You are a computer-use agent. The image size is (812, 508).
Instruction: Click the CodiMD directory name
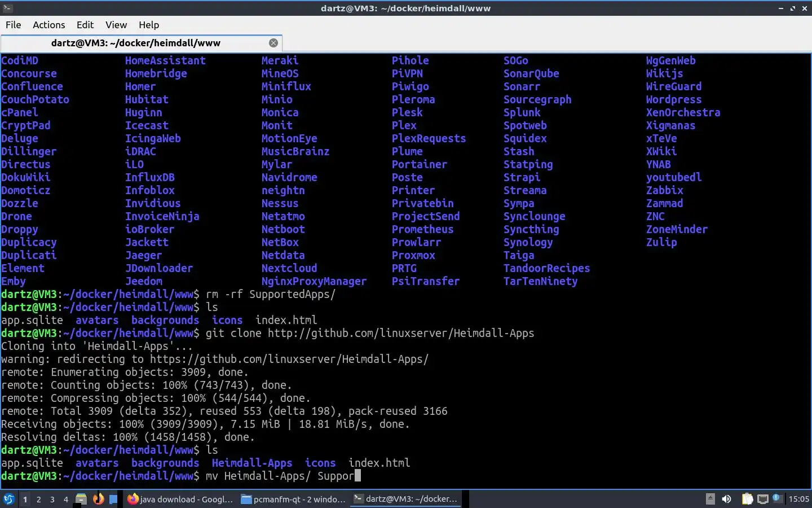click(x=20, y=60)
